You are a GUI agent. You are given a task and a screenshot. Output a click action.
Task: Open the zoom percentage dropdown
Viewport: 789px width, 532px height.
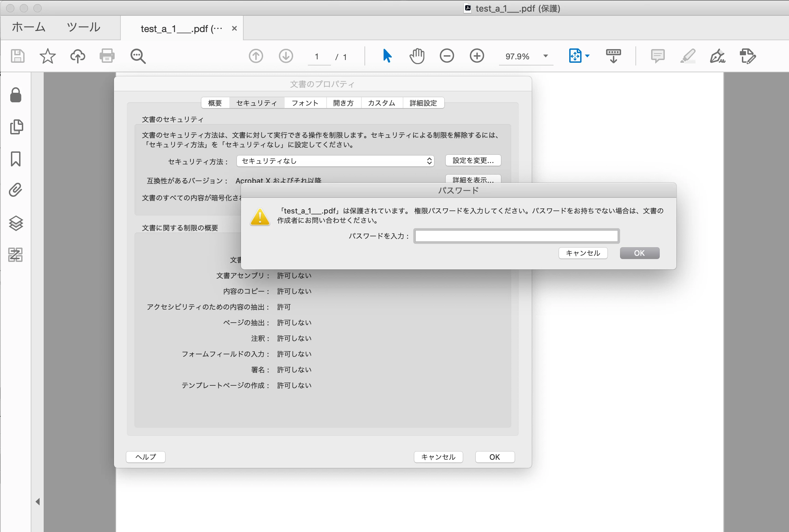(x=545, y=56)
